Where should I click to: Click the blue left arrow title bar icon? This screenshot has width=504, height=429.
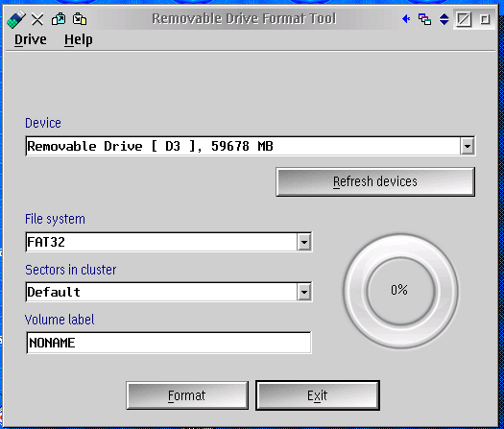(406, 19)
